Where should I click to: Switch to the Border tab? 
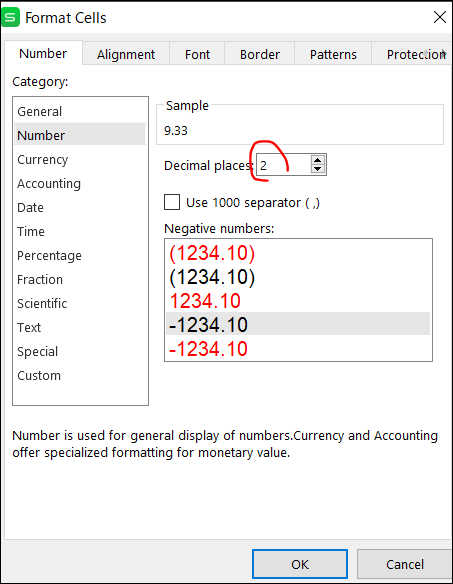(260, 54)
